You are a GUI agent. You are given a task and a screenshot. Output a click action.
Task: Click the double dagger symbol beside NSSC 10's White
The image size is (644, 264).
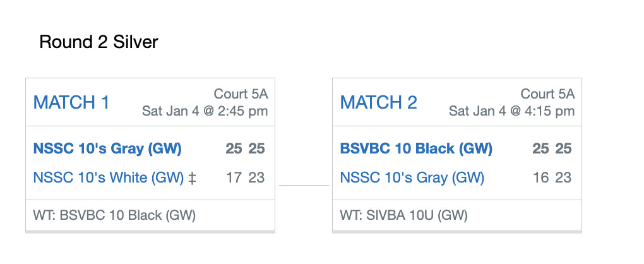point(192,177)
